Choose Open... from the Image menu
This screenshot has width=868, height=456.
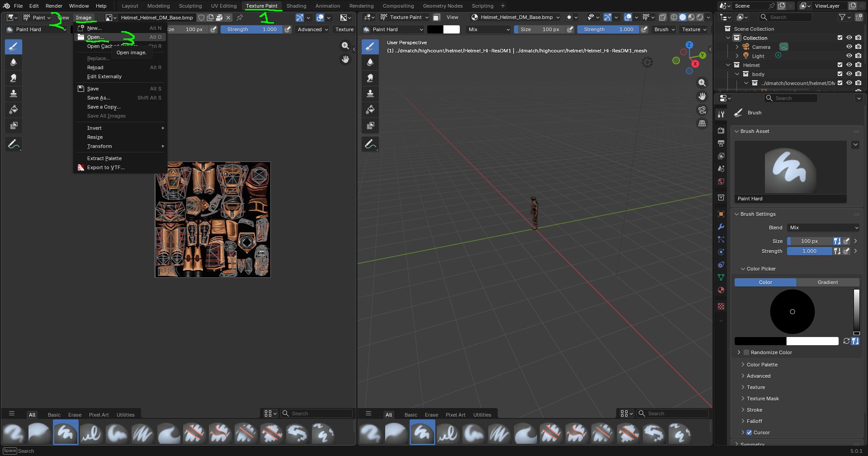95,37
